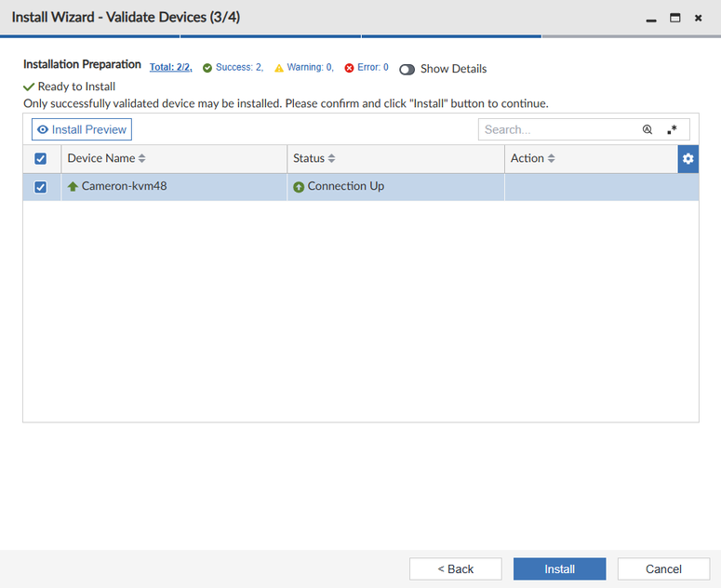Open the Install Preview button
Image resolution: width=721 pixels, height=588 pixels.
(81, 129)
